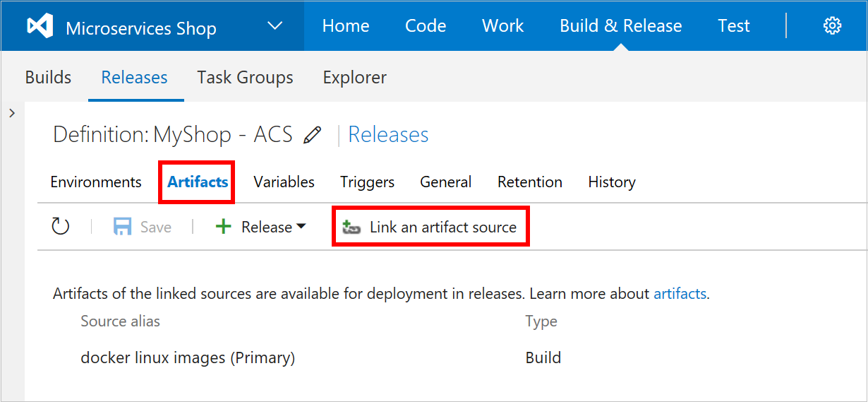This screenshot has height=402, width=868.
Task: Select the Releases sub-tab
Action: (135, 77)
